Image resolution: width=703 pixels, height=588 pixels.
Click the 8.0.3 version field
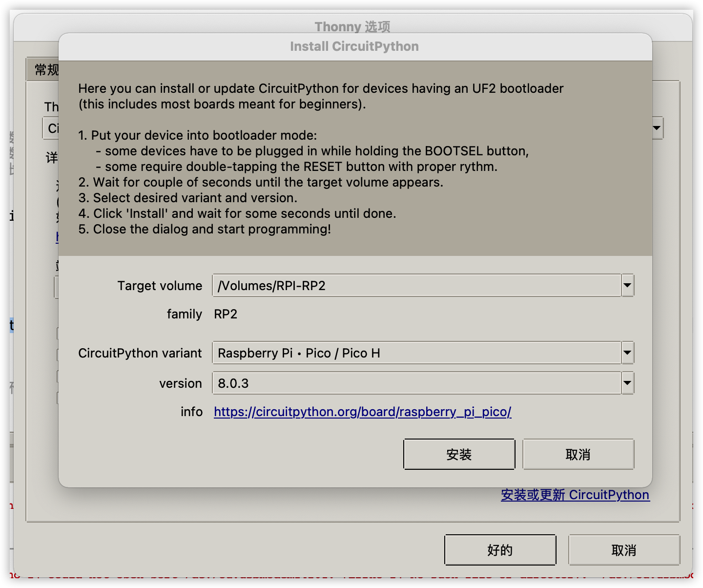click(417, 383)
